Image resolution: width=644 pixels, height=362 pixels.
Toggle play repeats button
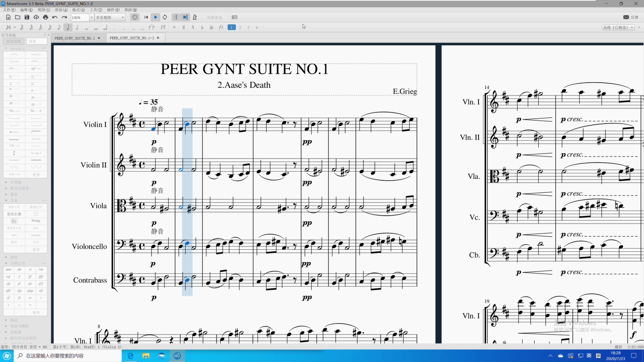tap(175, 17)
